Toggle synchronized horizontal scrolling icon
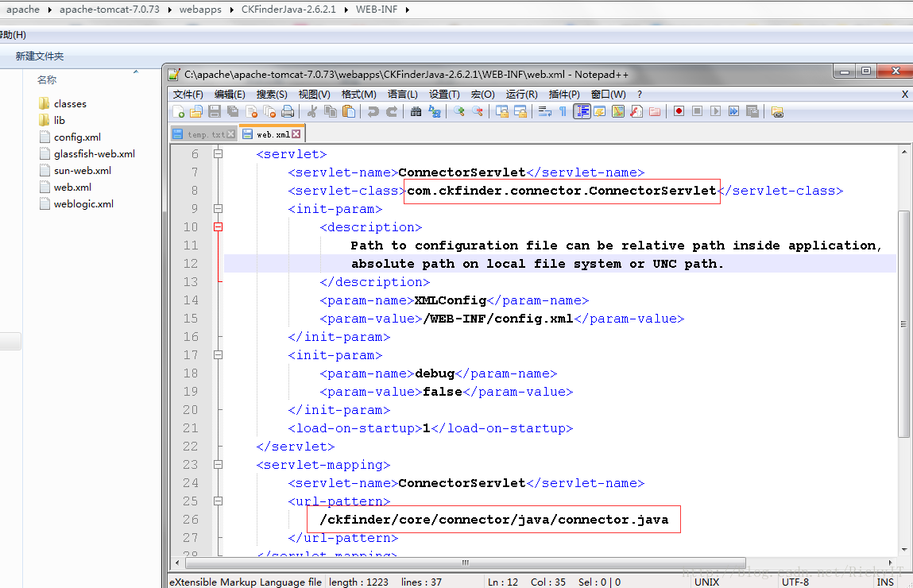913x588 pixels. [x=520, y=112]
